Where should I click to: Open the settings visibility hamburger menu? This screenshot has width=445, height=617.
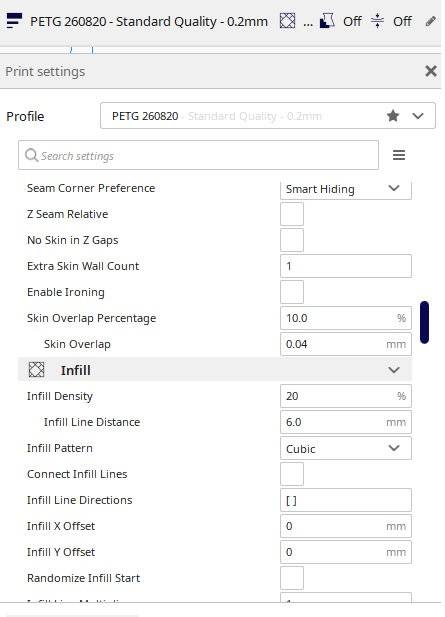(399, 155)
